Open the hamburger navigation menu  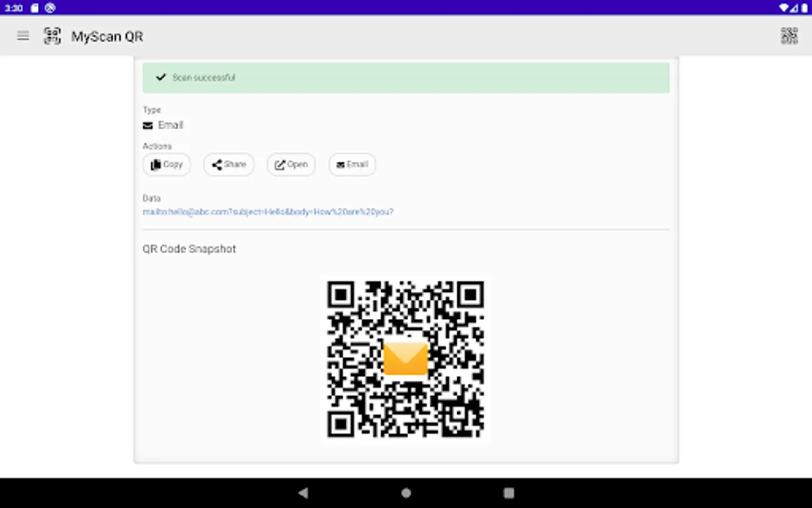pos(23,36)
